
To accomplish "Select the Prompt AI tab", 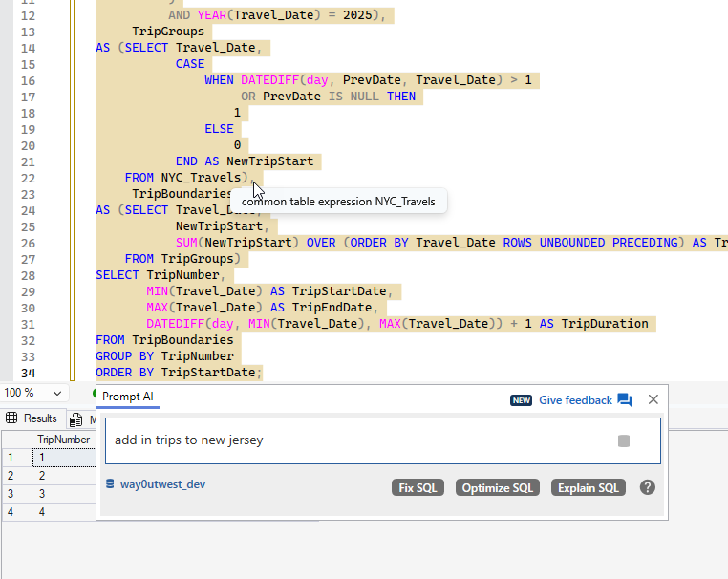I will [x=128, y=397].
